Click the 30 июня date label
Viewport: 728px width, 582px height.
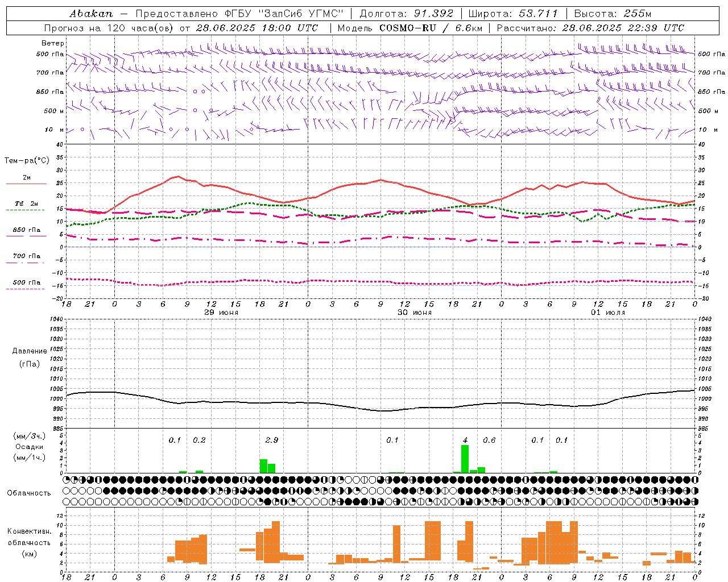(x=415, y=313)
